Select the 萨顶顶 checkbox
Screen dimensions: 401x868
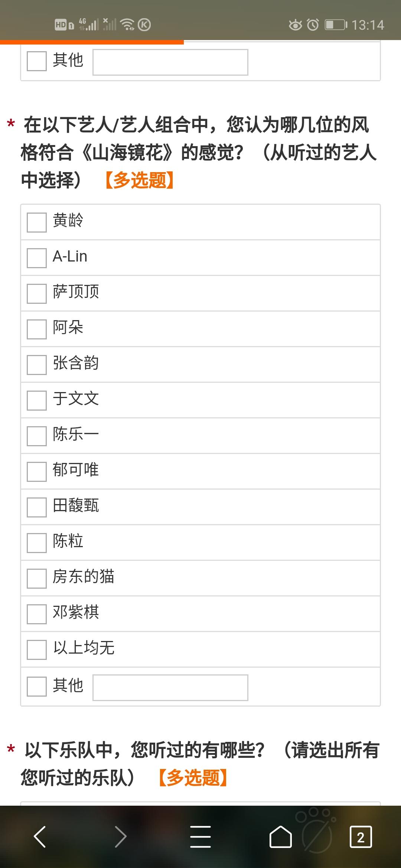37,293
